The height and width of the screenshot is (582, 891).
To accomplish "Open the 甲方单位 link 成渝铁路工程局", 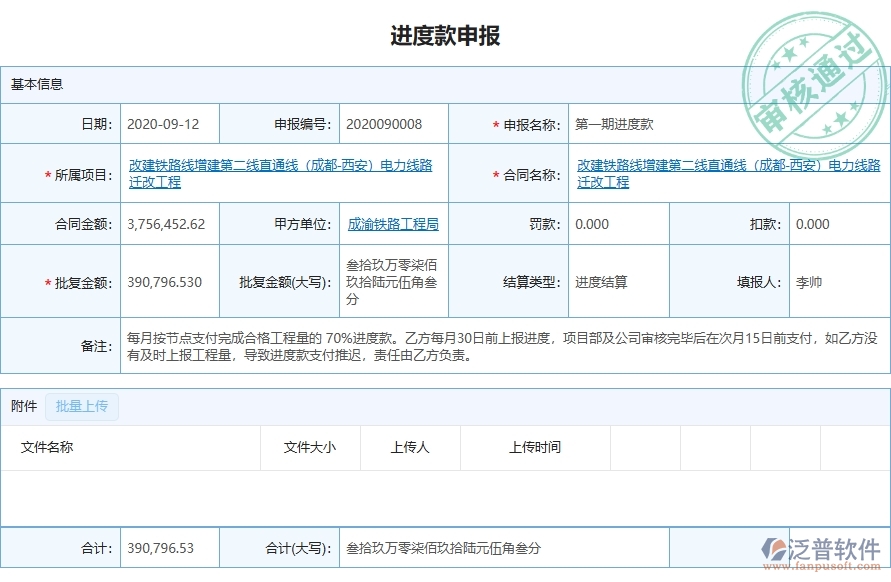I will point(392,224).
